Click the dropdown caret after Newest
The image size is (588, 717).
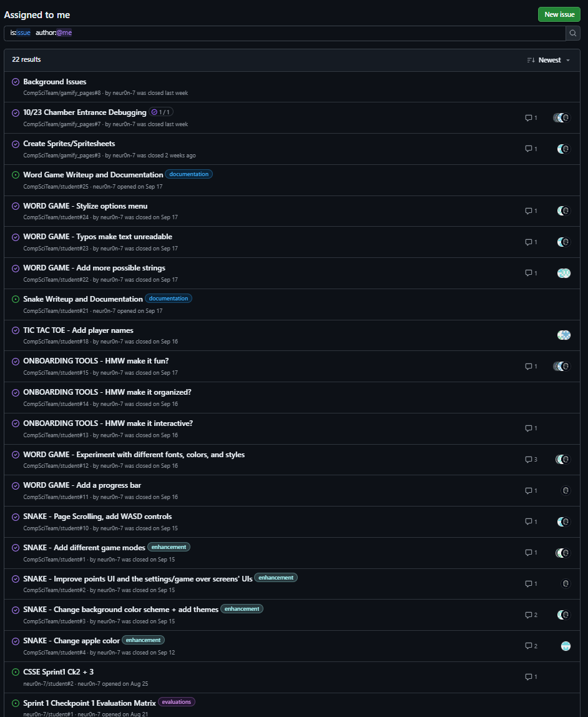click(568, 61)
